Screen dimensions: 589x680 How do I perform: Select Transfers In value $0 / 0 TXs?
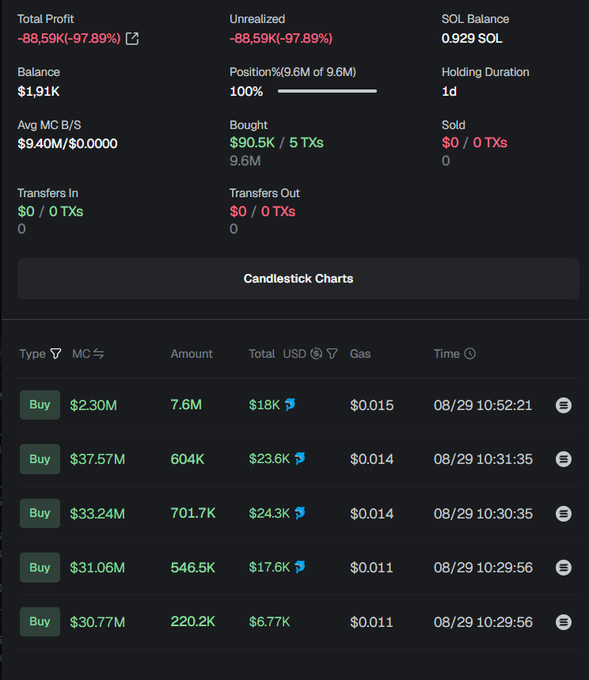point(50,212)
